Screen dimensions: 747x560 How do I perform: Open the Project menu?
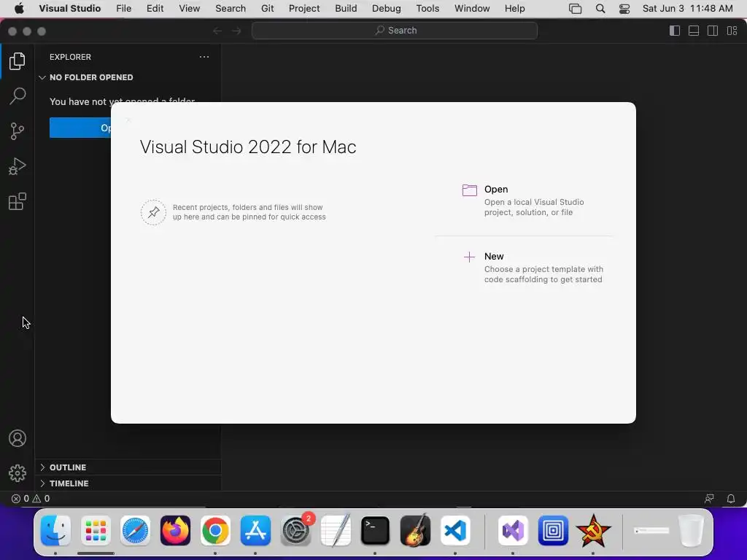(x=304, y=9)
